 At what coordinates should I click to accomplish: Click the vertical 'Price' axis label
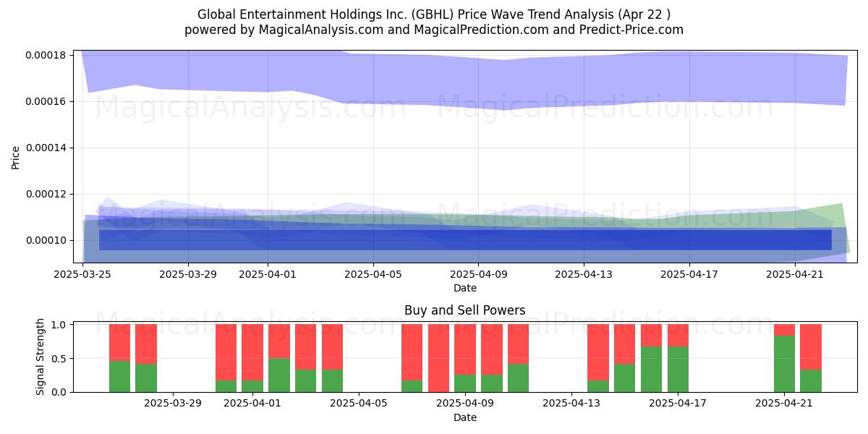click(15, 156)
